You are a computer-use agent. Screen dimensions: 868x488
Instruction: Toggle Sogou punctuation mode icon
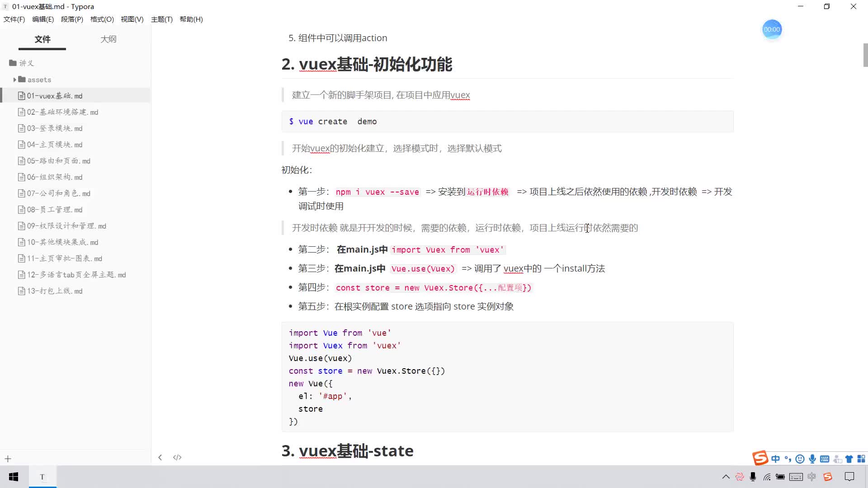pos(788,459)
